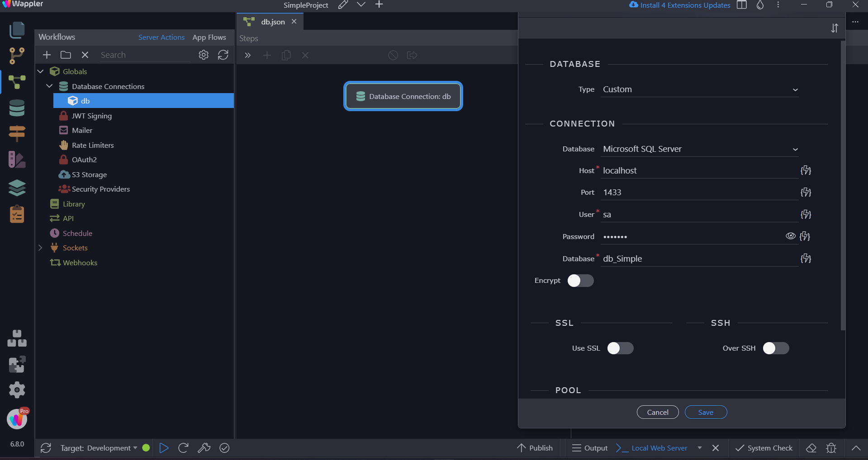Open the Resource Manager layers icon
The image size is (868, 460).
(x=17, y=188)
